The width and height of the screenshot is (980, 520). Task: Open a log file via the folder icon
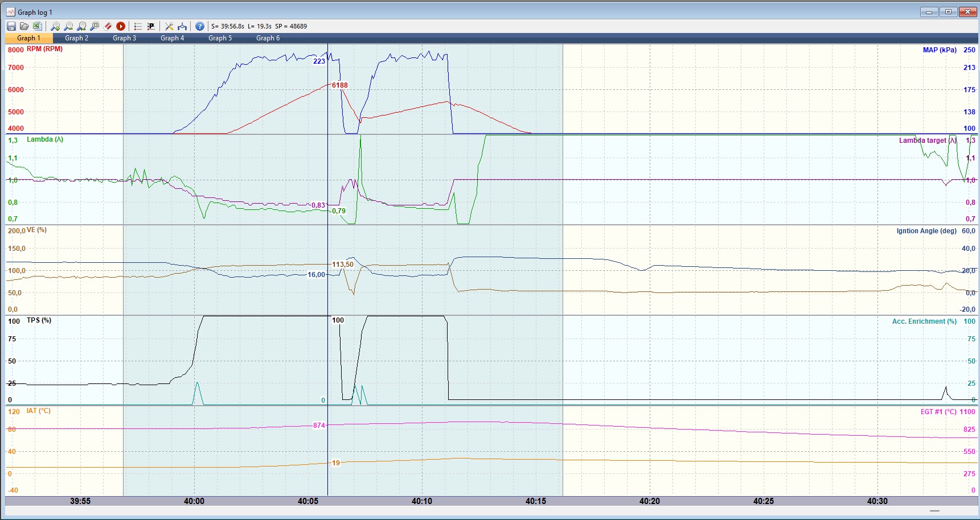[x=24, y=26]
